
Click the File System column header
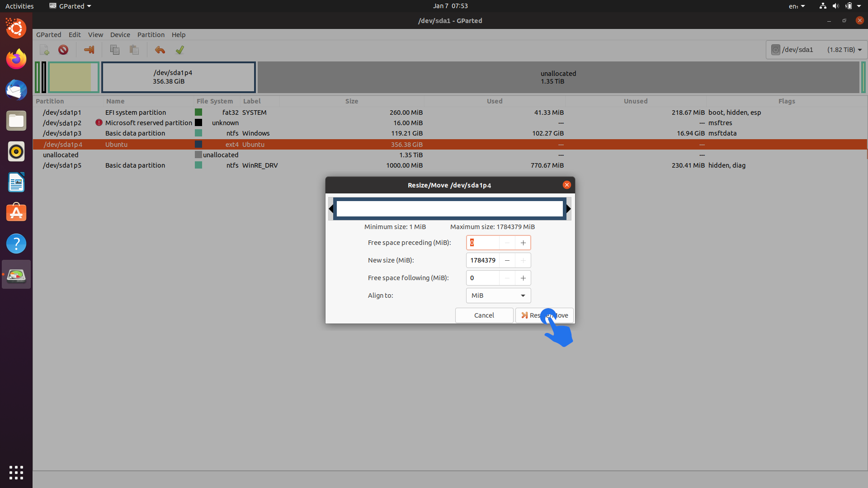pyautogui.click(x=217, y=101)
